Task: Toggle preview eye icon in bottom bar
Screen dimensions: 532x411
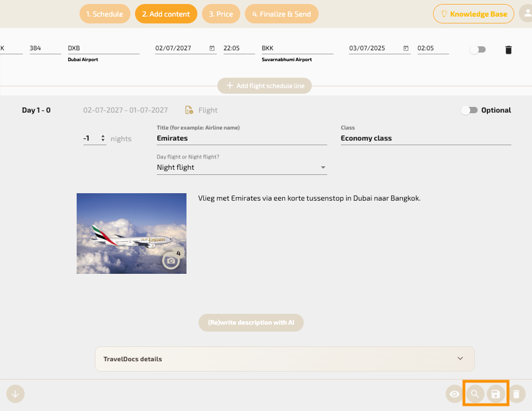Action: tap(454, 394)
